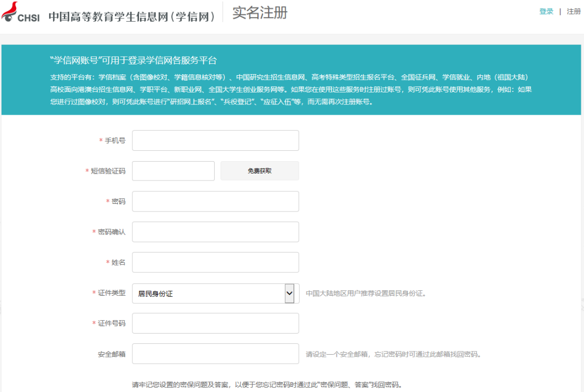Screen dimensions: 584x392
Task: Click the banner heading about 学信网账号
Action: click(x=133, y=61)
